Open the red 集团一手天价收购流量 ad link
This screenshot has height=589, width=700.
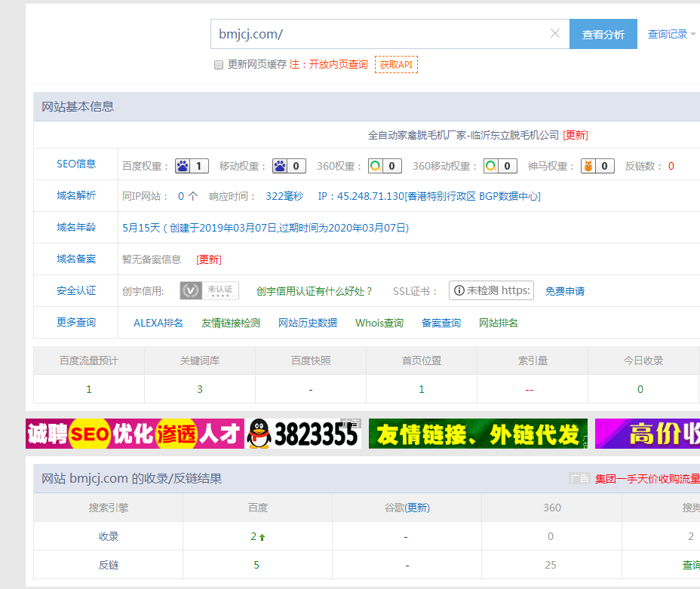click(x=647, y=479)
